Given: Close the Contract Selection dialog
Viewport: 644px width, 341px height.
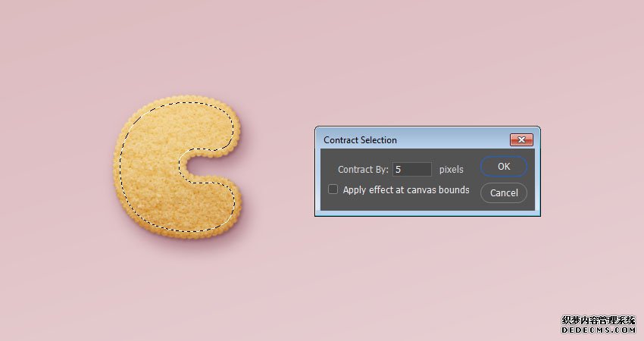Looking at the screenshot, I should 521,139.
